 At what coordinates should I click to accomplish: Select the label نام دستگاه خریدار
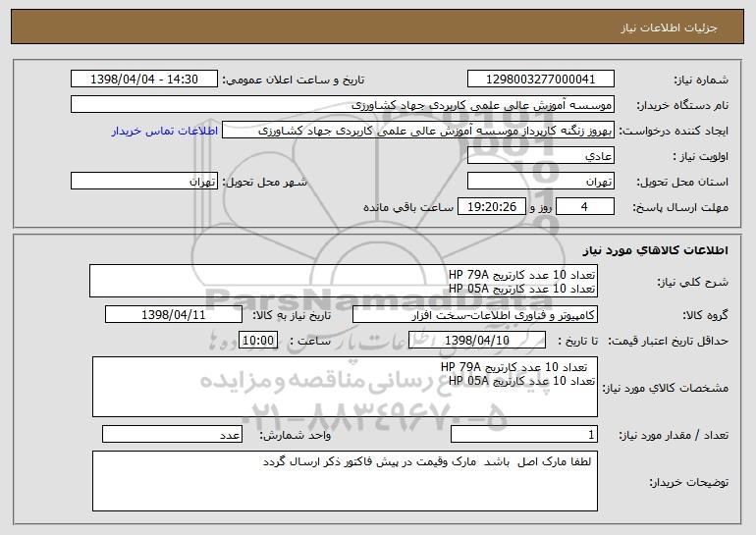tap(682, 106)
